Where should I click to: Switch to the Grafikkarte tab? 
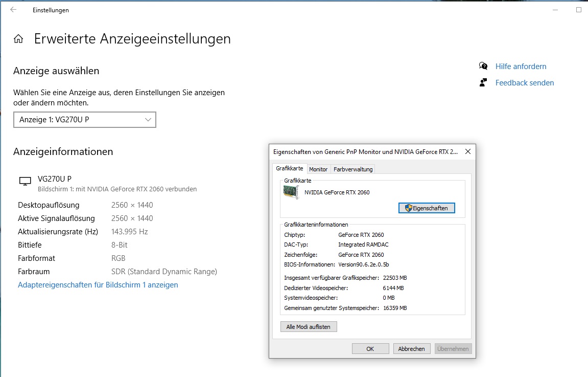(290, 168)
